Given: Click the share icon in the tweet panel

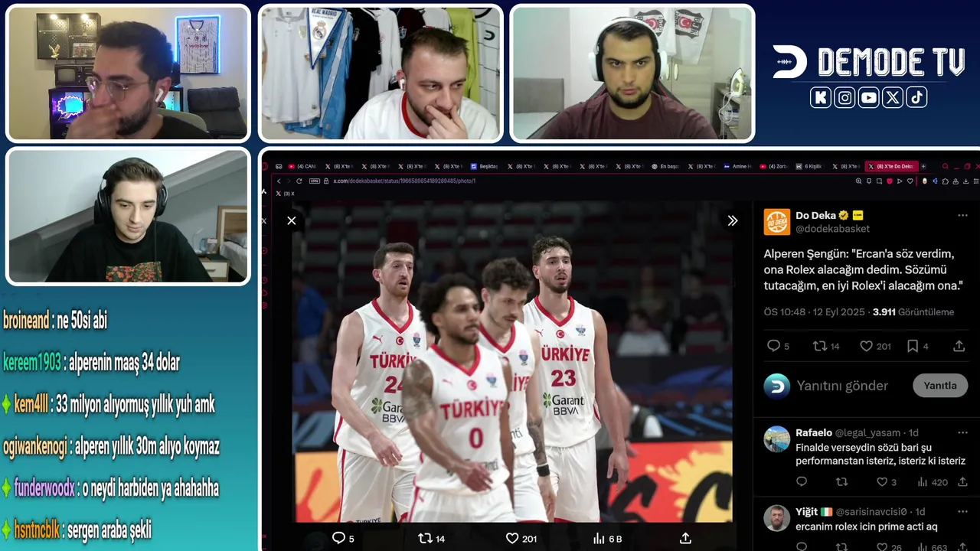Looking at the screenshot, I should pyautogui.click(x=959, y=346).
